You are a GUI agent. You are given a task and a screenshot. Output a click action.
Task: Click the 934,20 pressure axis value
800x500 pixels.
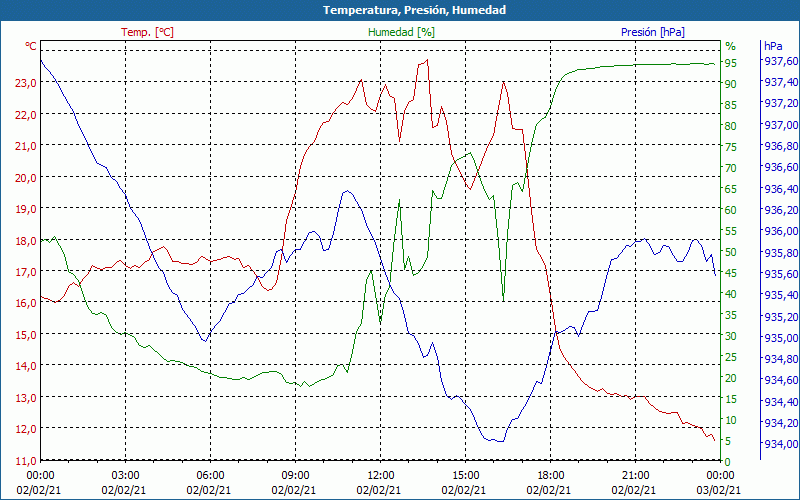pyautogui.click(x=781, y=423)
